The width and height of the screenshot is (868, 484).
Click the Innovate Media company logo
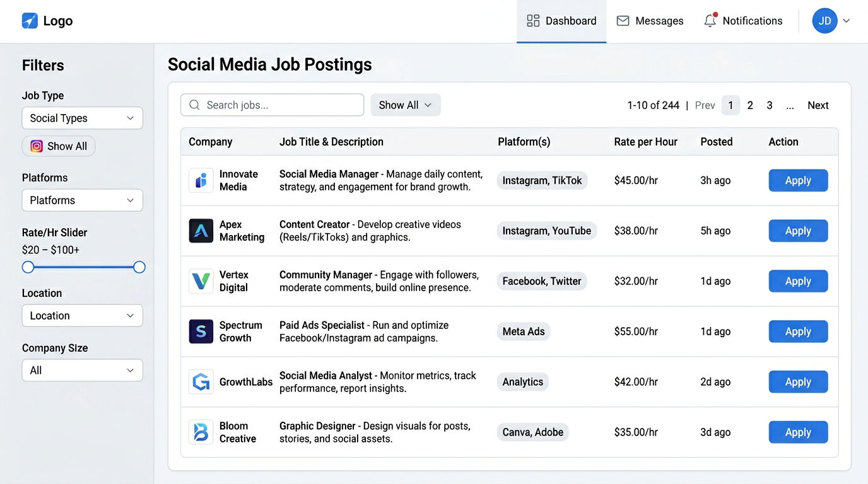point(201,180)
